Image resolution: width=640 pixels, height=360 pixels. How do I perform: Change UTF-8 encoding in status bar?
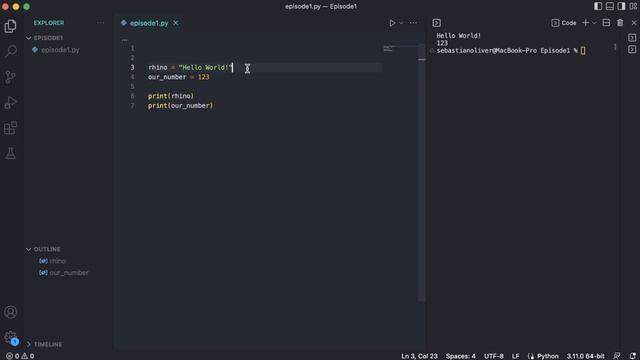[493, 356]
